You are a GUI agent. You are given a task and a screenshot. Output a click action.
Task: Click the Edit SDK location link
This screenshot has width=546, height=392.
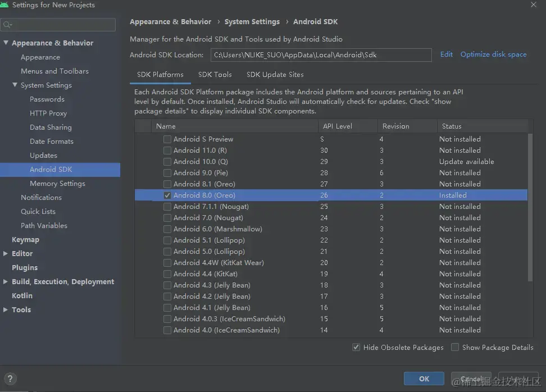pos(447,54)
